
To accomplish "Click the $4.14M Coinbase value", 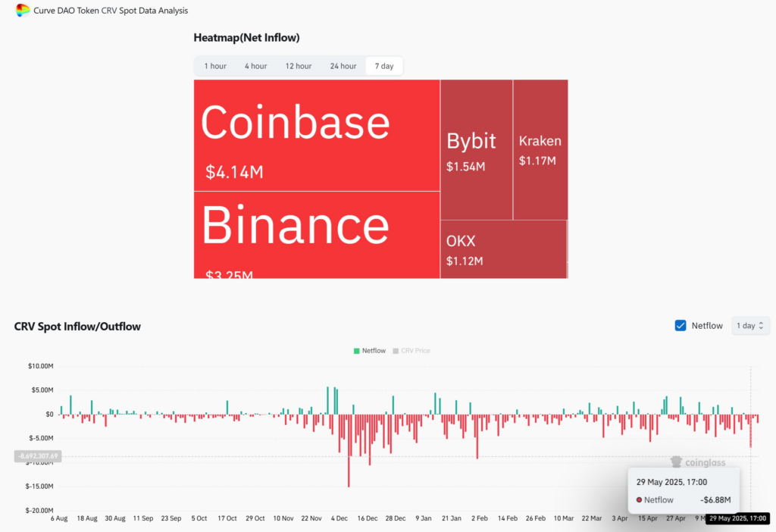I will 235,172.
